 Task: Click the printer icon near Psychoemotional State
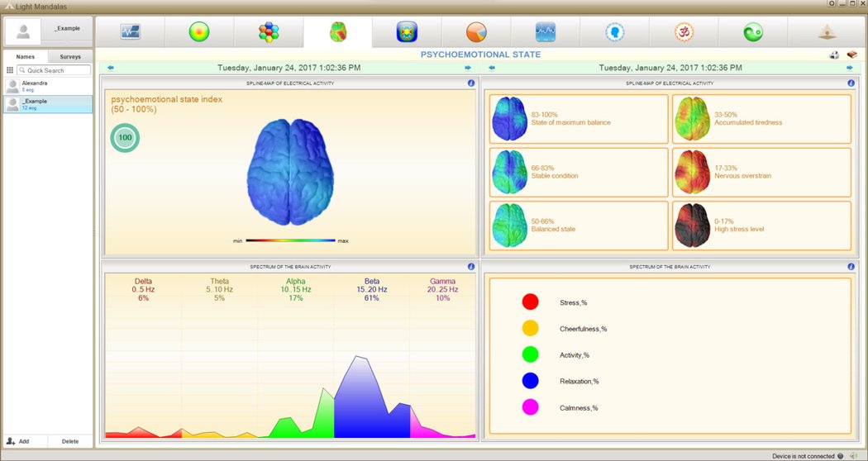coord(835,55)
